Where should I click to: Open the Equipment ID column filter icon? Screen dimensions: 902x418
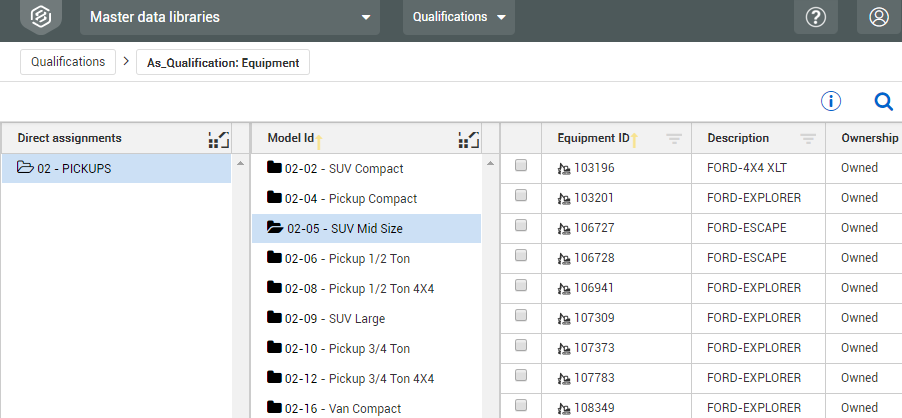click(x=674, y=138)
